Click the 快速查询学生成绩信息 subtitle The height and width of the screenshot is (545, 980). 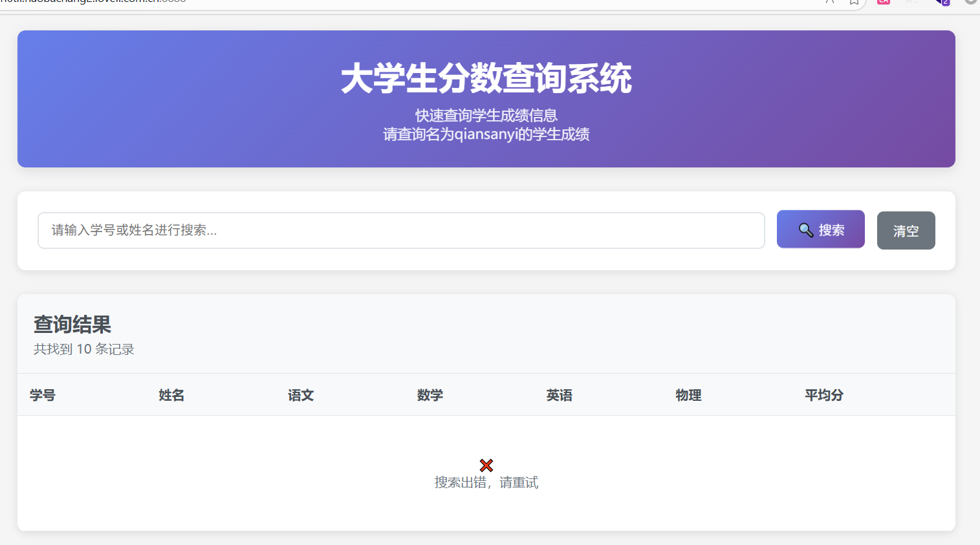(x=486, y=116)
